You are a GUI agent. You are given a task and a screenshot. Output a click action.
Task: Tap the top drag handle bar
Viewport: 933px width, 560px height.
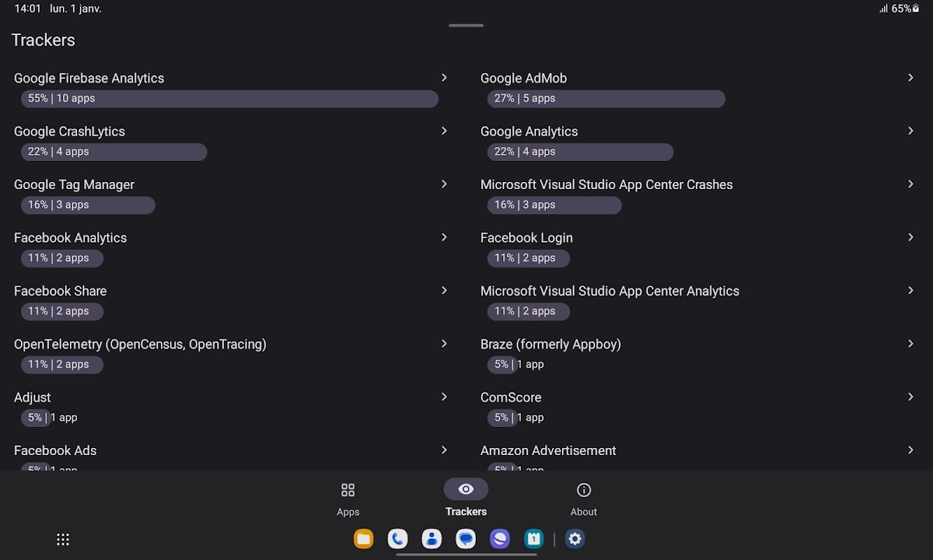coord(466,25)
